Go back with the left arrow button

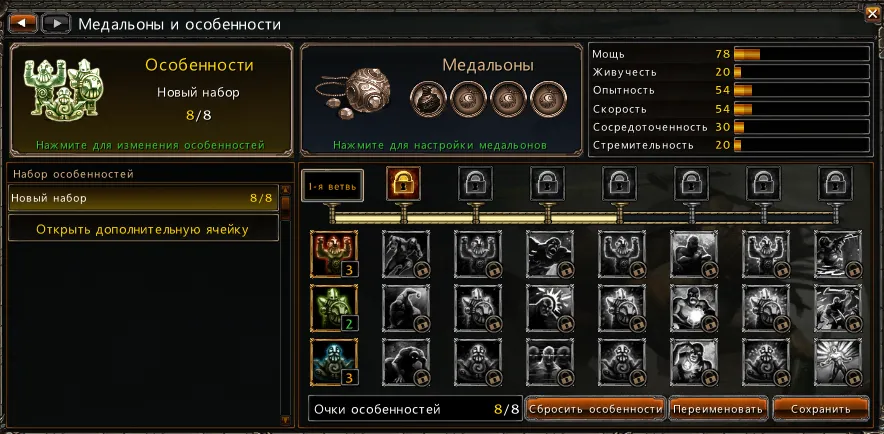click(23, 24)
